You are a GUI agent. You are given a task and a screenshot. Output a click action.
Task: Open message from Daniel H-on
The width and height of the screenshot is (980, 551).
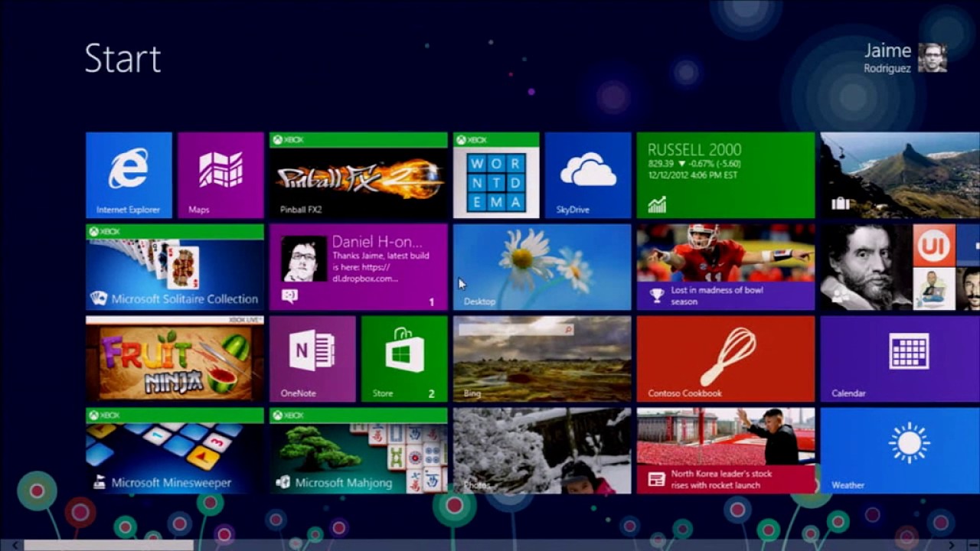[x=358, y=267]
